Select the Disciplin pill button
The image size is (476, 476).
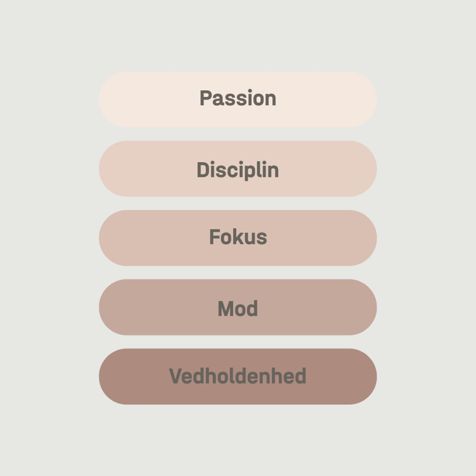click(x=237, y=169)
